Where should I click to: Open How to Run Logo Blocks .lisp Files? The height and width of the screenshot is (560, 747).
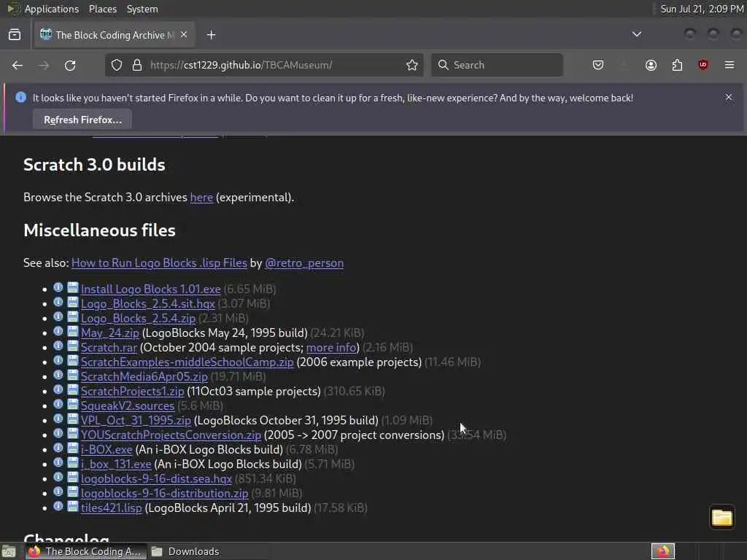tap(159, 262)
